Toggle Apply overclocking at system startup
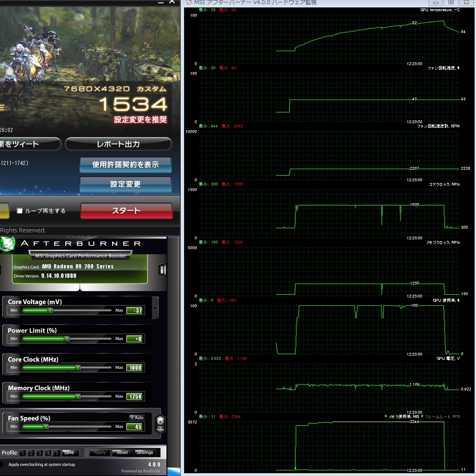Viewport: 476px width, 476px height. click(2, 464)
